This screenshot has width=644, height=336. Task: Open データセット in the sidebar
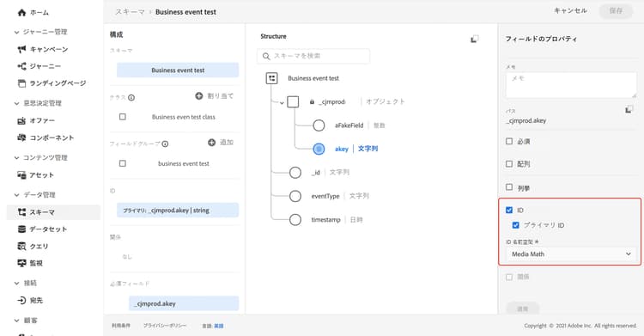click(x=42, y=229)
